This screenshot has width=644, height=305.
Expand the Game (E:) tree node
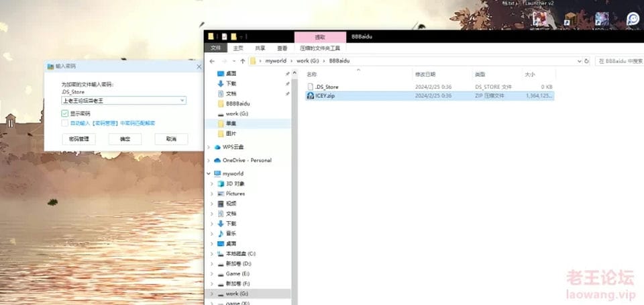tap(212, 273)
